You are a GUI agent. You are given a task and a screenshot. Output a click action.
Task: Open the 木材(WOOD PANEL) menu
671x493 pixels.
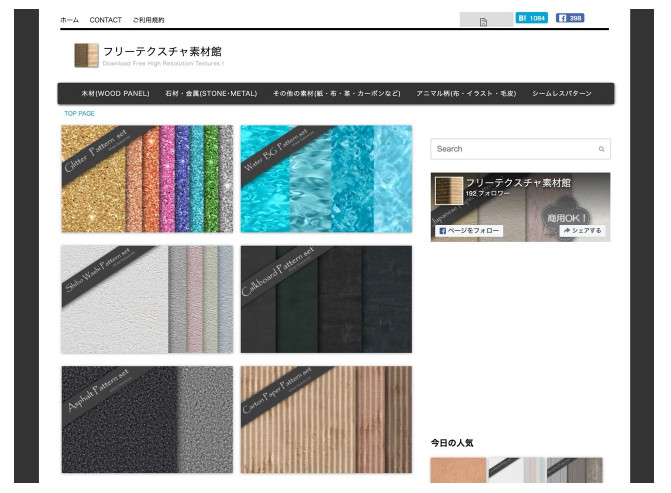[116, 93]
